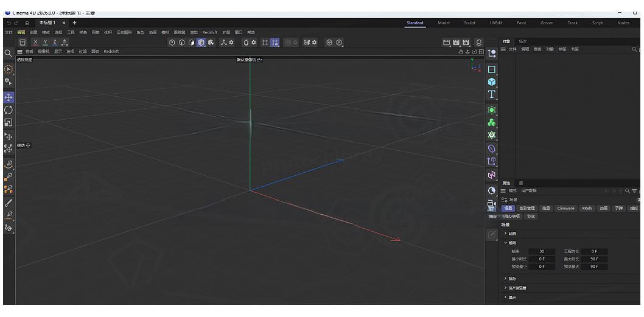Toggle the edges mode icon

181,43
